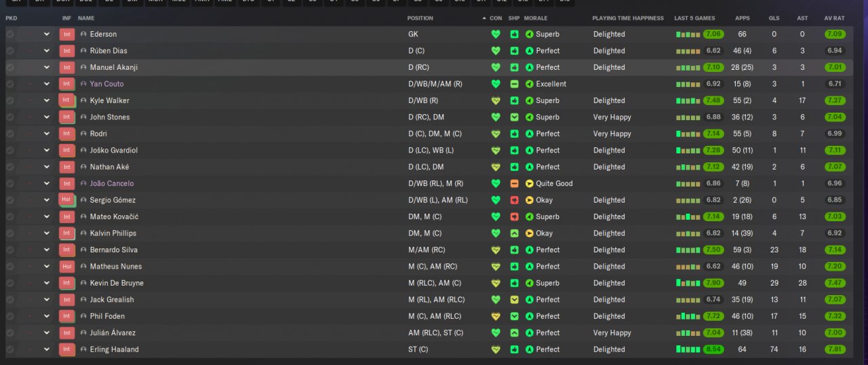Click the person icon beside Yan Couto

(x=83, y=84)
